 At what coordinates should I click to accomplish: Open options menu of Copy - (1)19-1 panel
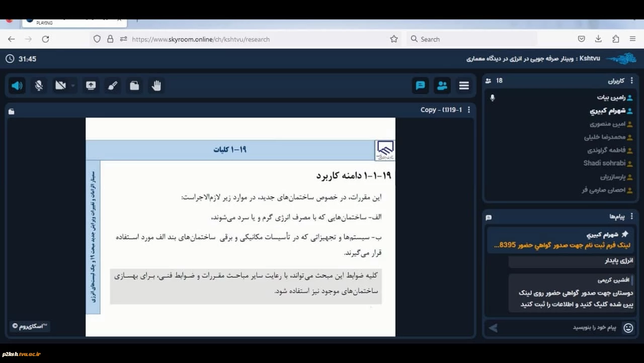[469, 110]
